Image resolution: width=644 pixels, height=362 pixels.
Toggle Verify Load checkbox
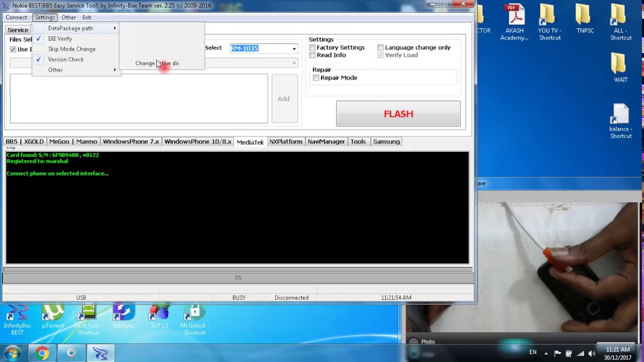380,55
